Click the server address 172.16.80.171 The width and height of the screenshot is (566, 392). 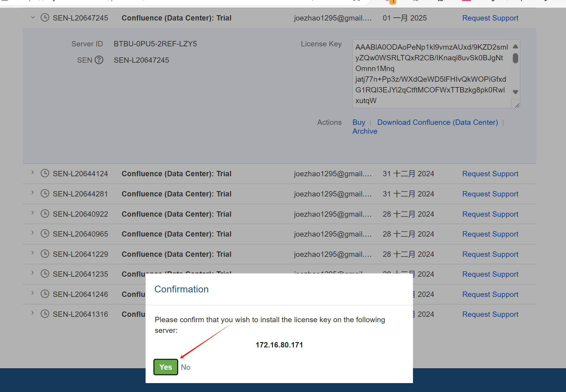[279, 345]
